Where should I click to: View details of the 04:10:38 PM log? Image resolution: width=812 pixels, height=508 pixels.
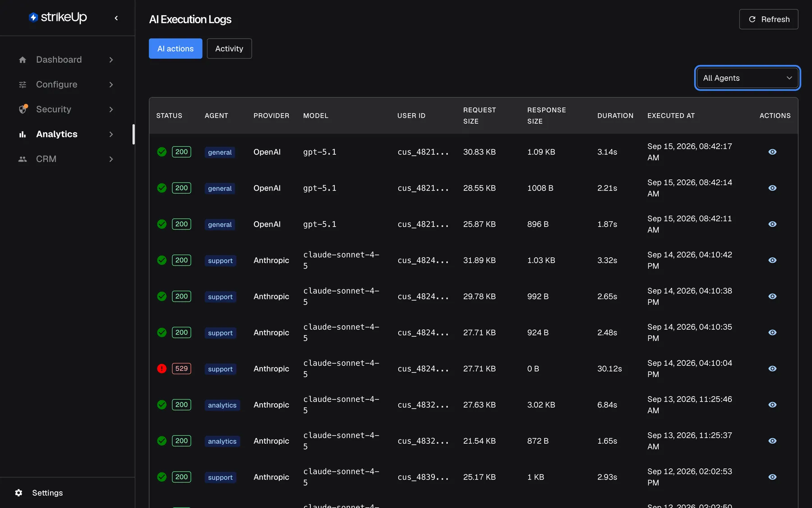pyautogui.click(x=772, y=296)
